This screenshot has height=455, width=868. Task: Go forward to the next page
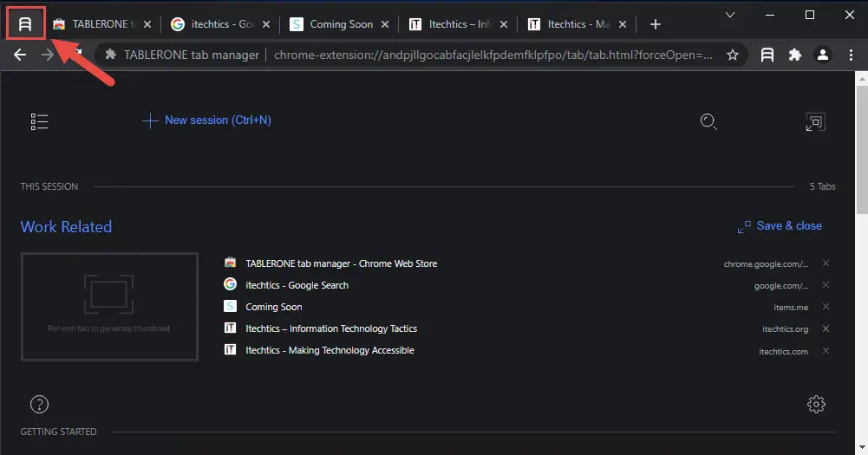tap(48, 55)
